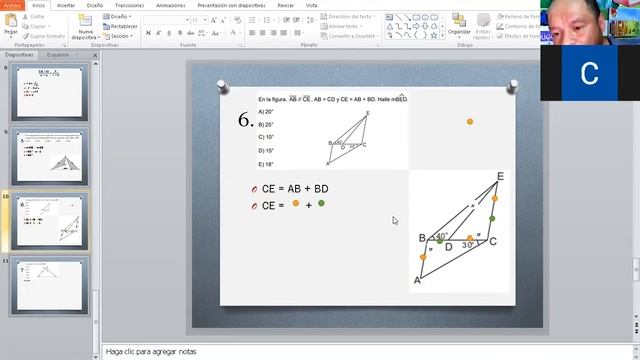Toggle text shadow formatting

tap(180, 33)
